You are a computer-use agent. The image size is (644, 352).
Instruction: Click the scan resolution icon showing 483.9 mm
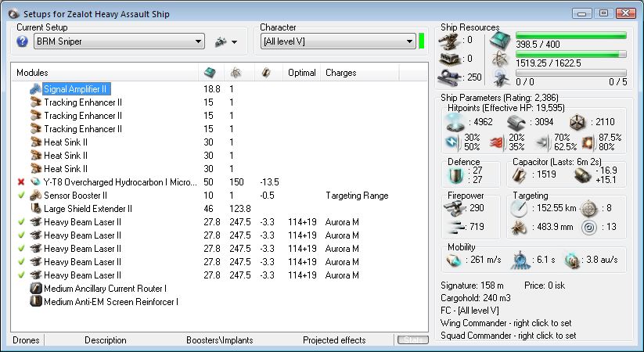518,227
